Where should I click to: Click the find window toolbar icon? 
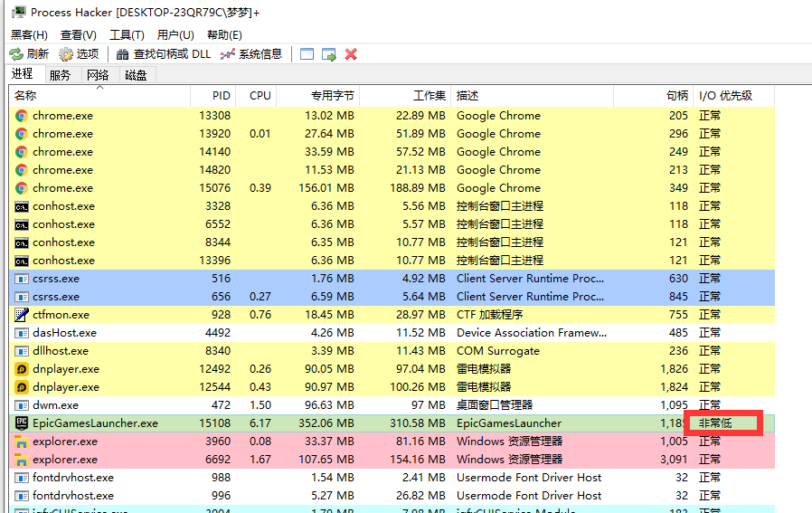[x=307, y=54]
